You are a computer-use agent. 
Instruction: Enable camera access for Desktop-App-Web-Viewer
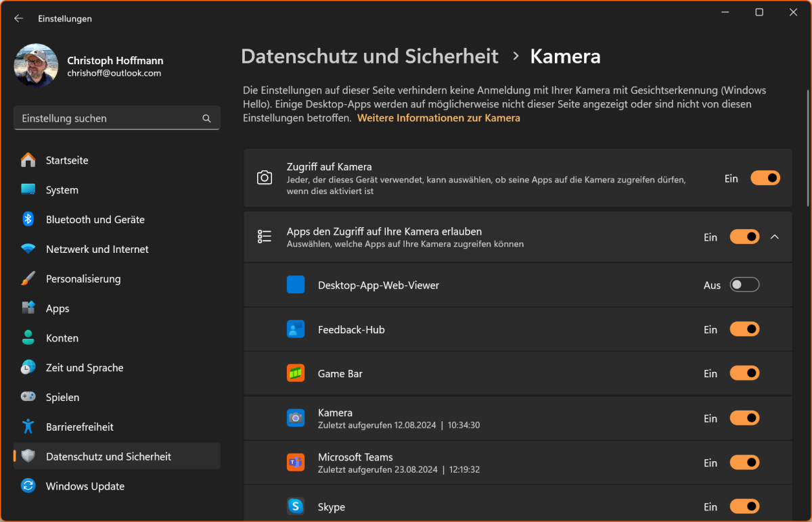744,285
